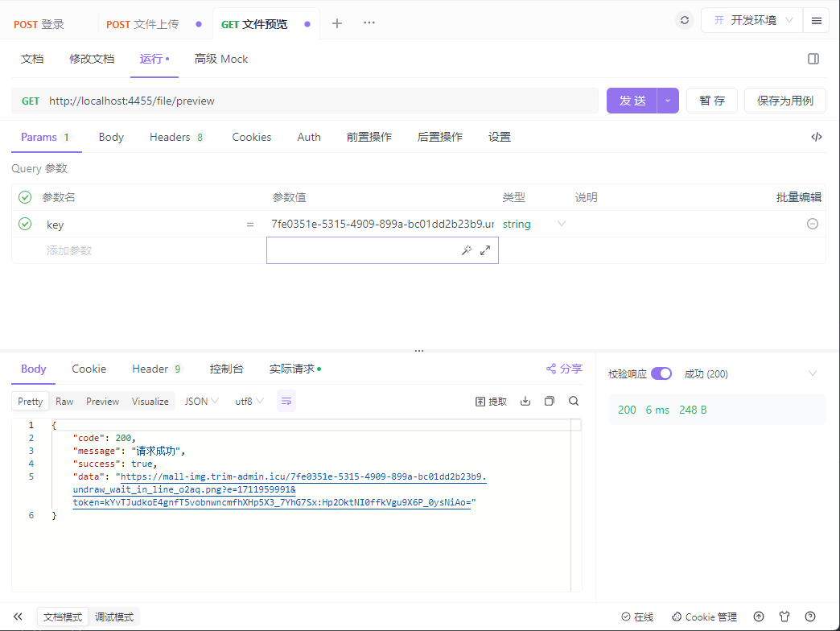The height and width of the screenshot is (631, 840).
Task: Switch to the POST 文件上传 tab
Action: 142,24
